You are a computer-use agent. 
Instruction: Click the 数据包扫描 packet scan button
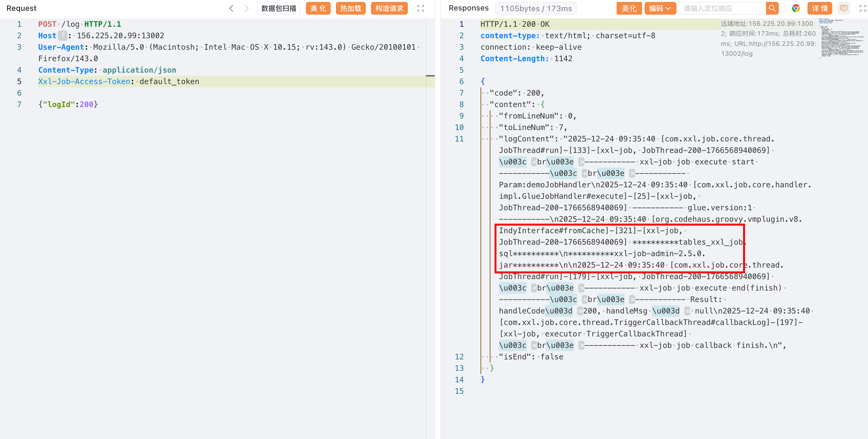tap(279, 8)
